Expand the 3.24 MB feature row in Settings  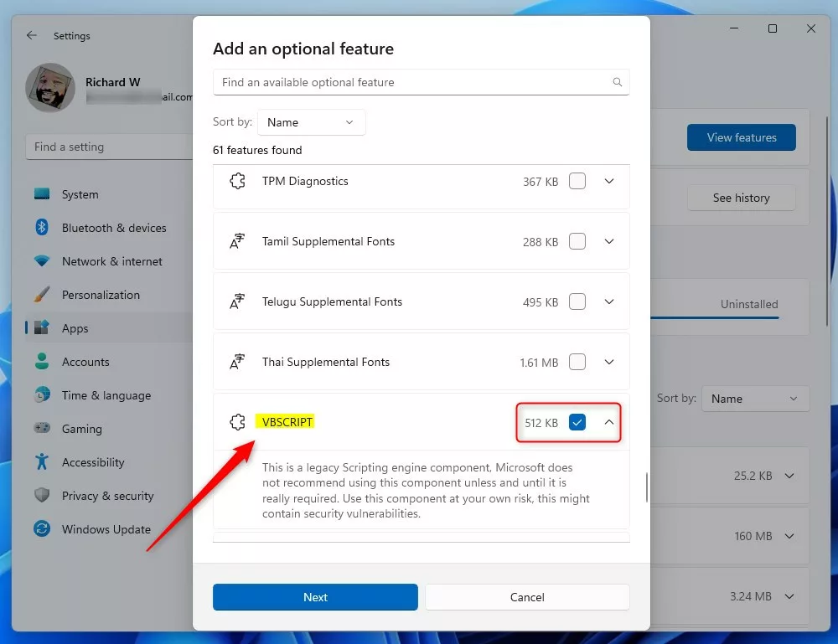click(x=789, y=596)
